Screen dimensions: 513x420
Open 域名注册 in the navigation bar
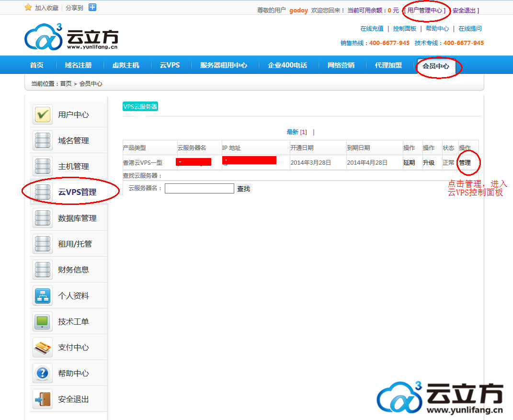[x=78, y=65]
